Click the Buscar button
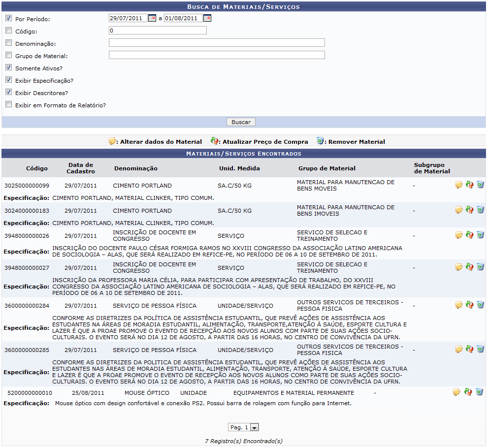The image size is (488, 448). (x=241, y=122)
